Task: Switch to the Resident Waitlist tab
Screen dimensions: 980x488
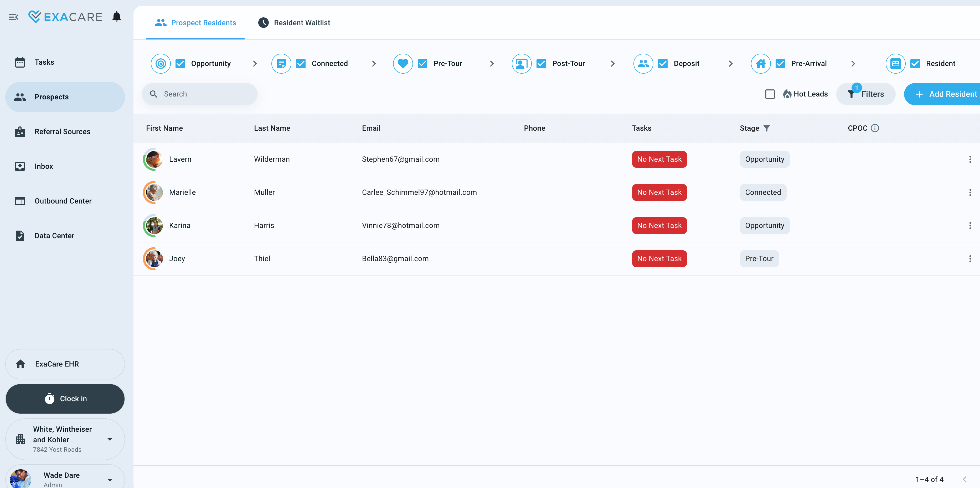Action: click(x=294, y=22)
